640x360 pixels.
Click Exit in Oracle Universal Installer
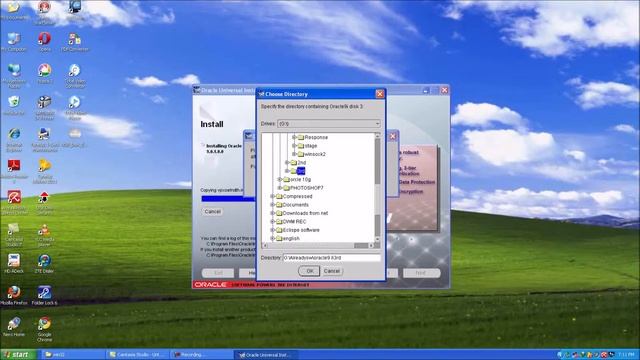(218, 273)
